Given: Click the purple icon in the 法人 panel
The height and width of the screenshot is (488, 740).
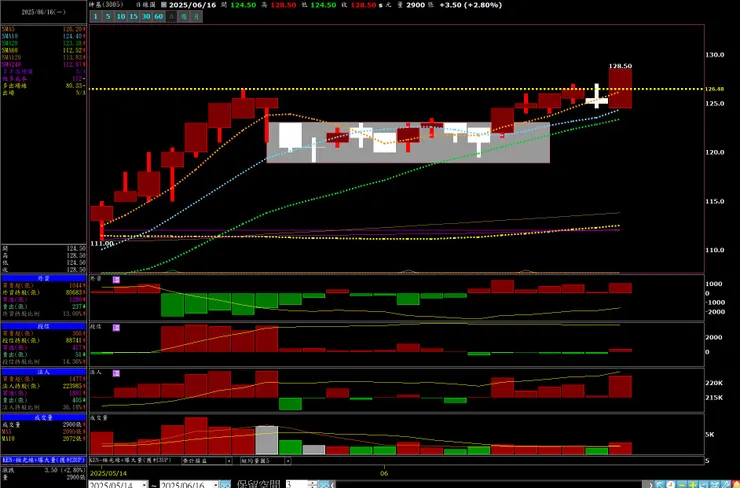Looking at the screenshot, I should pyautogui.click(x=116, y=373).
